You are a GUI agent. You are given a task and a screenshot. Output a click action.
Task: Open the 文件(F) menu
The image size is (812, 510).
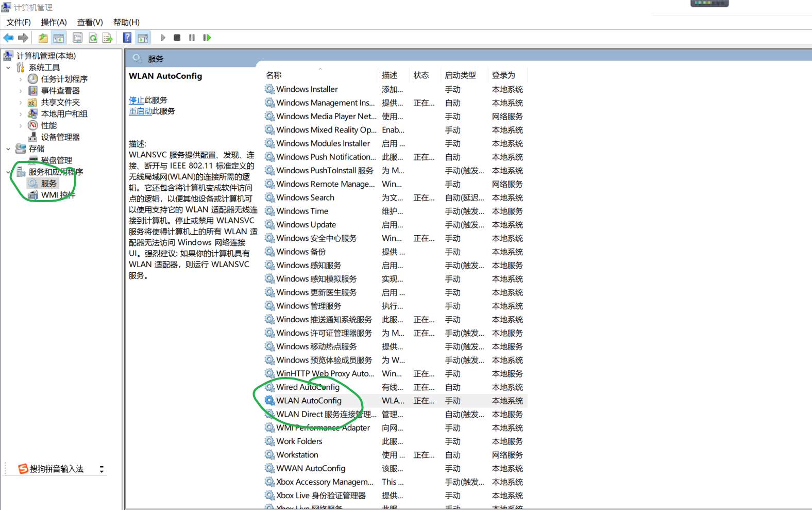pos(19,22)
